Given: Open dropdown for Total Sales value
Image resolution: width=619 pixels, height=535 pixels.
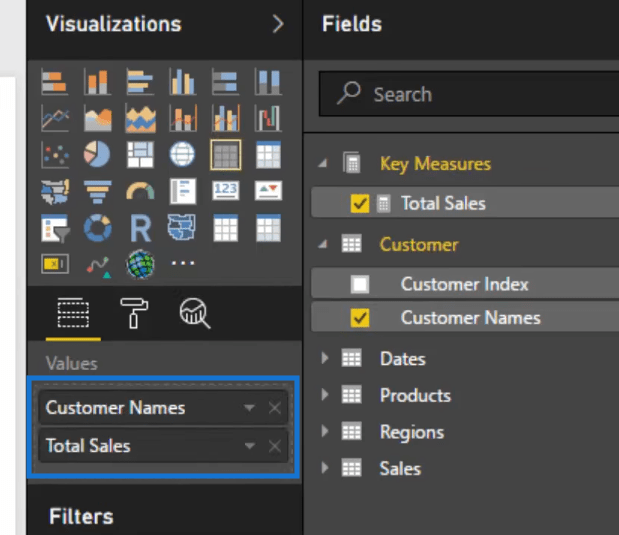Looking at the screenshot, I should coord(250,446).
